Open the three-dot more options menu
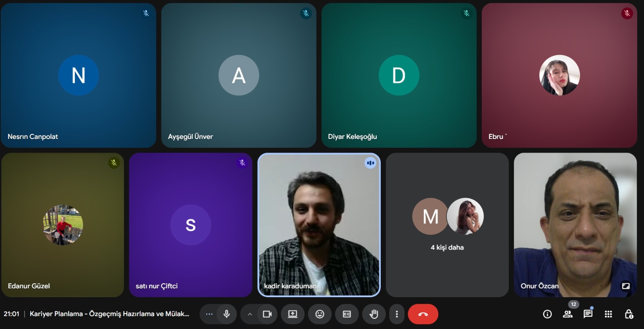 [x=397, y=314]
